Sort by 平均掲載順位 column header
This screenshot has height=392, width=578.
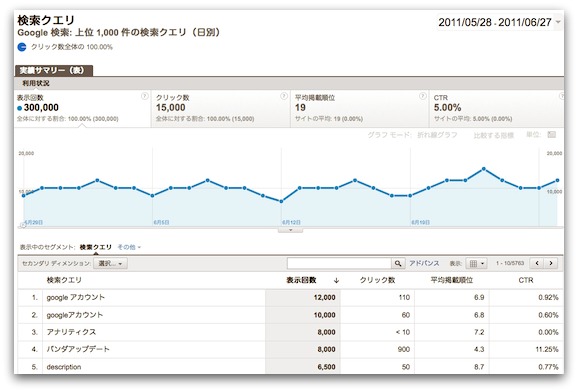452,280
